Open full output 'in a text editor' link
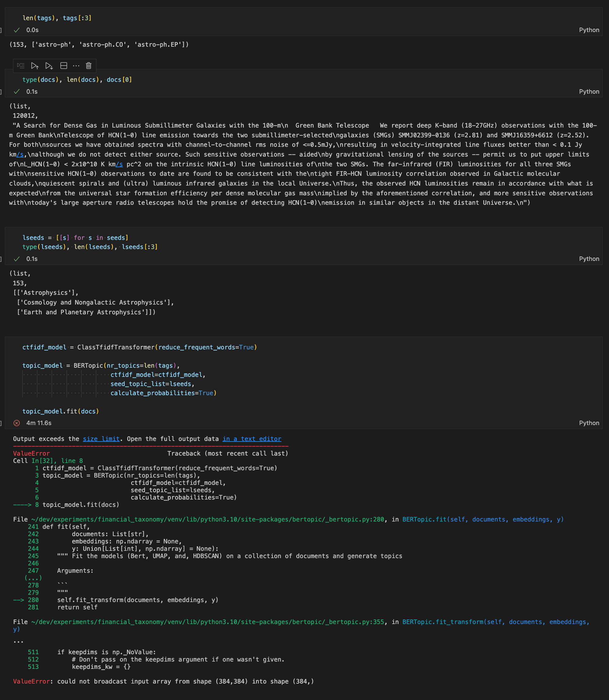This screenshot has width=609, height=700. pos(252,439)
